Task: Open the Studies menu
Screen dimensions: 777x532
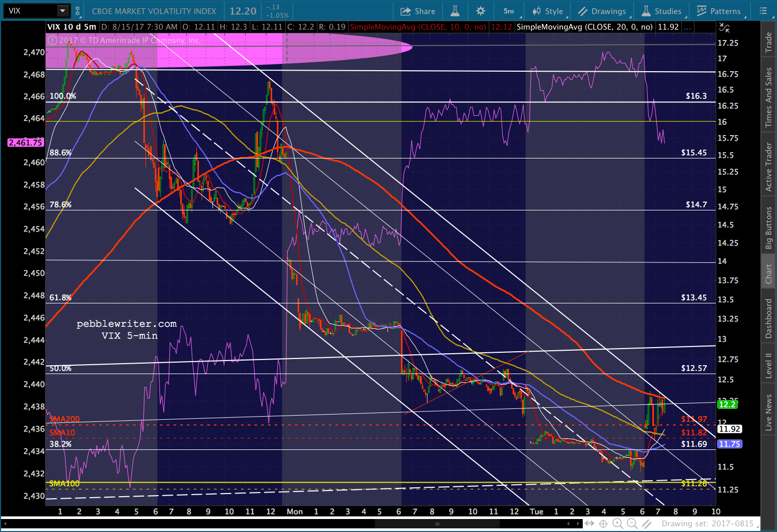Action: [662, 11]
